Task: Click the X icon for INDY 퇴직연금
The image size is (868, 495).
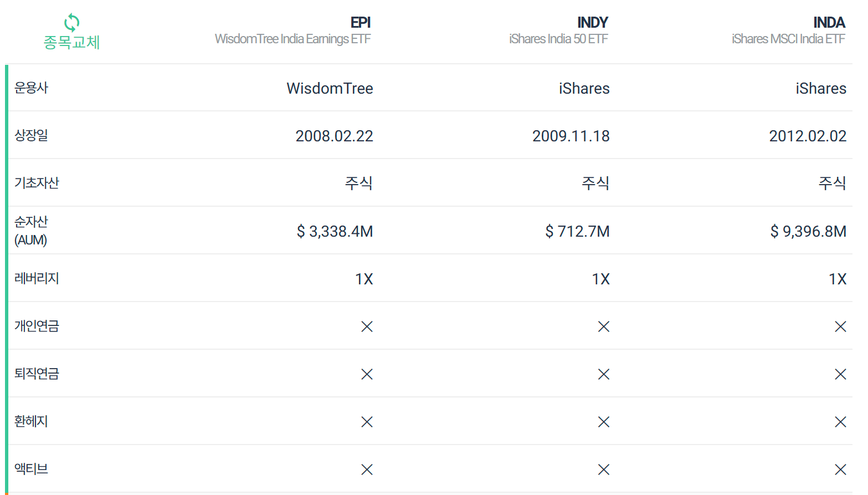Action: tap(604, 374)
